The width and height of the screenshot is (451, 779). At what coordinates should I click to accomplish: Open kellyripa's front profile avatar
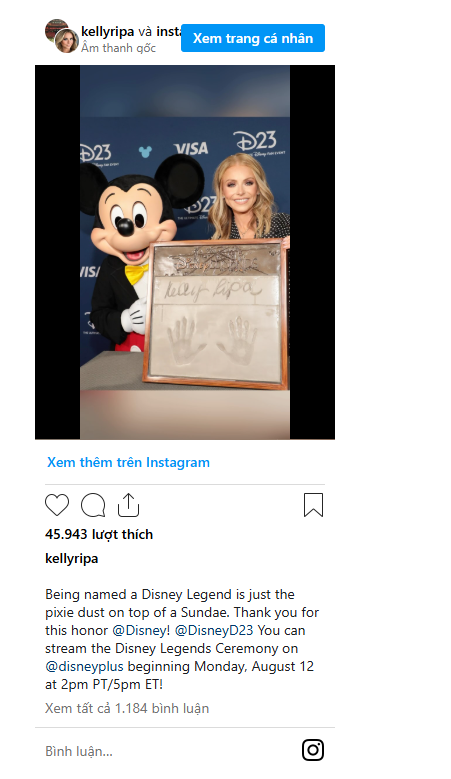[x=67, y=41]
